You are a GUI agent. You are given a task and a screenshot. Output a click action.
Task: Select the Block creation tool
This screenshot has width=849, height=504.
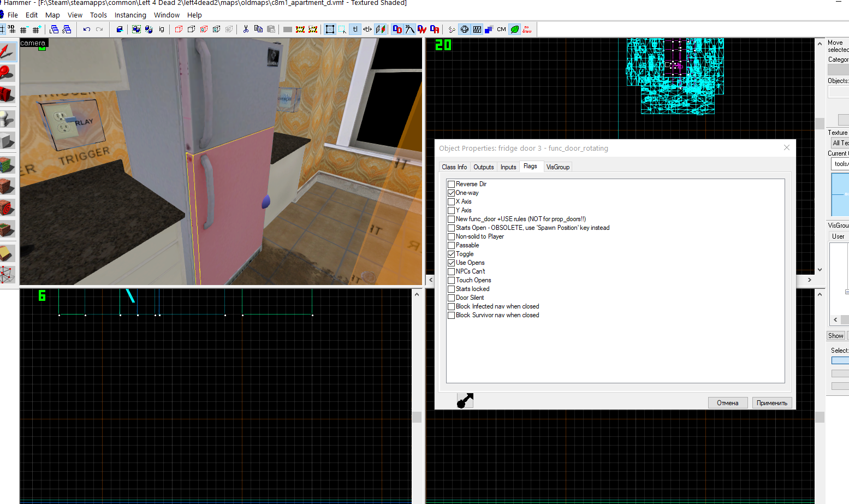(8, 140)
